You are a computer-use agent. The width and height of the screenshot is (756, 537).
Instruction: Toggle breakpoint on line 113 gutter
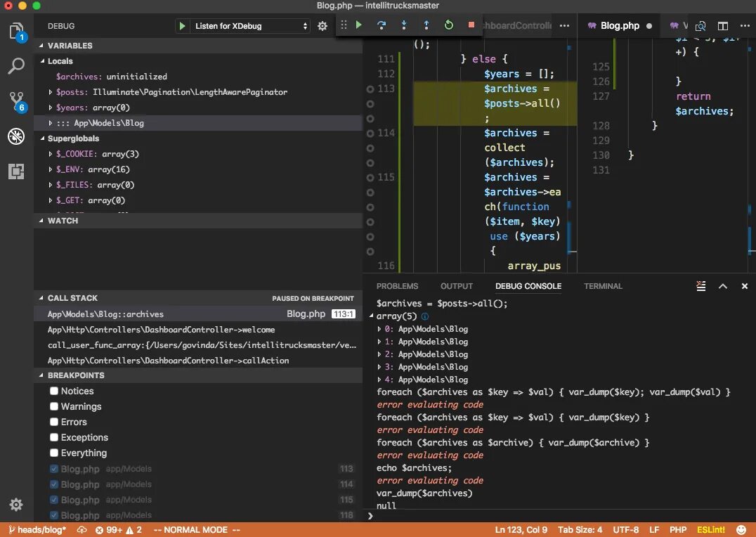(x=370, y=89)
